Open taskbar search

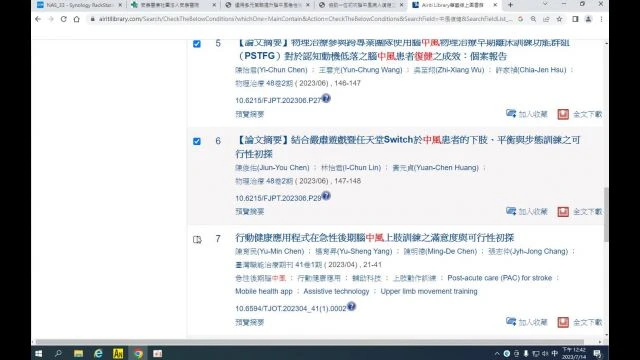click(58, 353)
